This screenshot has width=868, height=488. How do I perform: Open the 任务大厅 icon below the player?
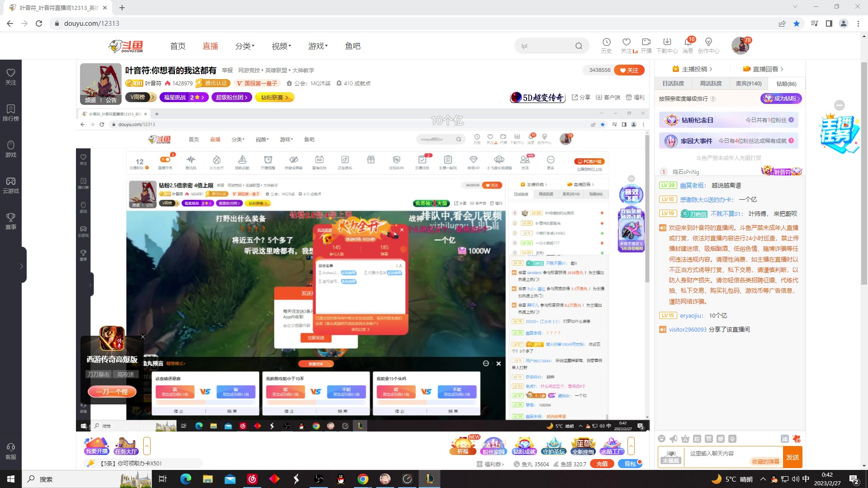(x=126, y=446)
